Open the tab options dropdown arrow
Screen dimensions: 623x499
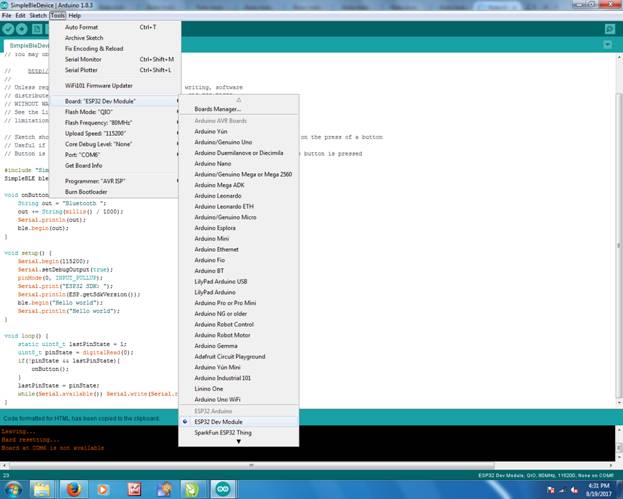point(608,44)
